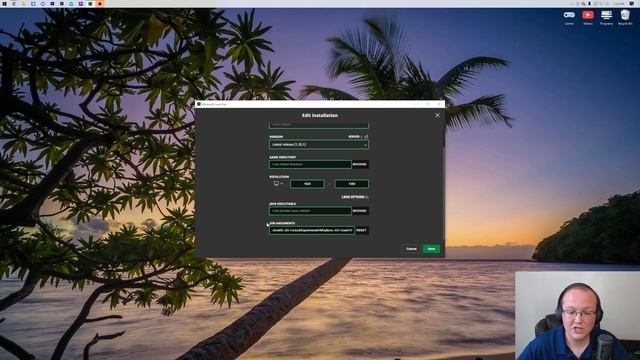Click the Game Directory input field
This screenshot has width=640, height=360.
tap(310, 164)
